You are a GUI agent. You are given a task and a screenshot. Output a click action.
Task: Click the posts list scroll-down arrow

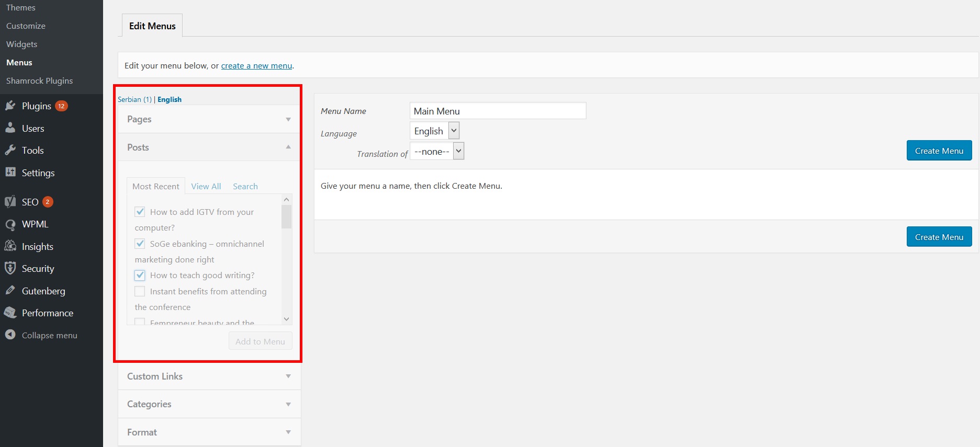click(x=286, y=319)
